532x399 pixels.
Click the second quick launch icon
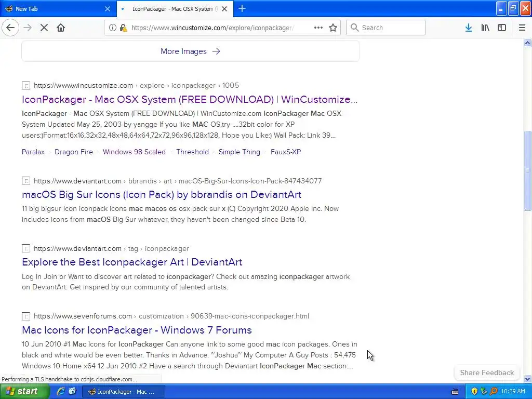pos(72,392)
